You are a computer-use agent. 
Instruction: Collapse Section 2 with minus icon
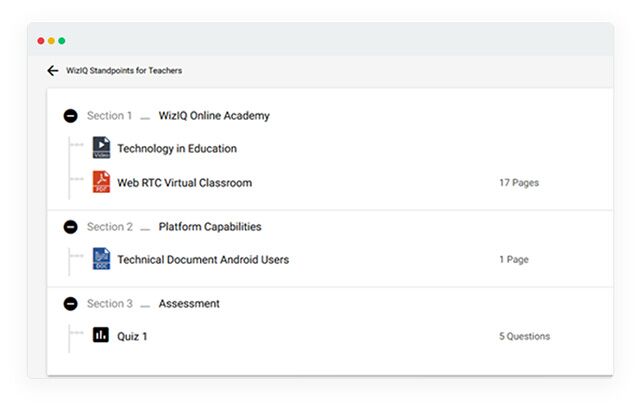[x=70, y=227]
